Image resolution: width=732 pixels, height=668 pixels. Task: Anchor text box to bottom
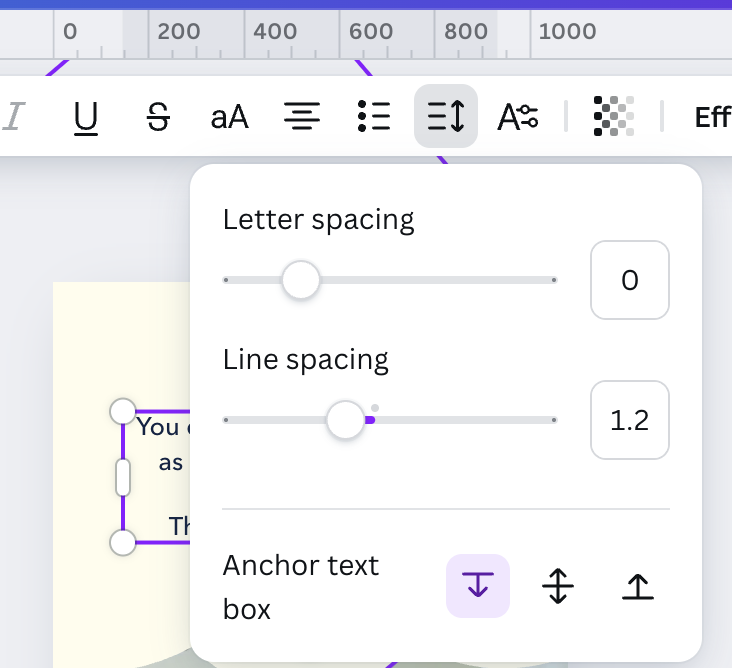point(638,586)
